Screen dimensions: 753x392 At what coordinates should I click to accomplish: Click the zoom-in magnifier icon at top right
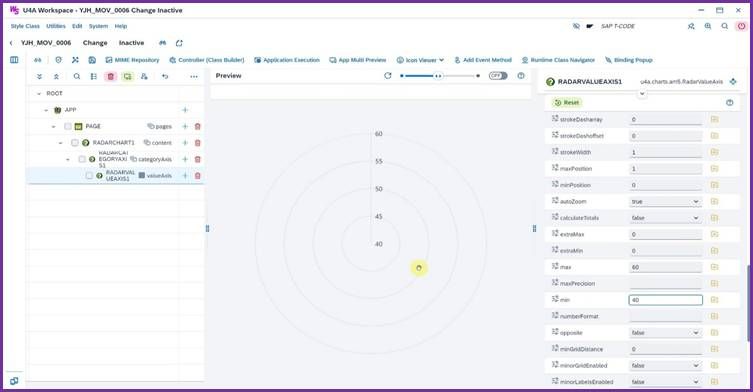708,26
